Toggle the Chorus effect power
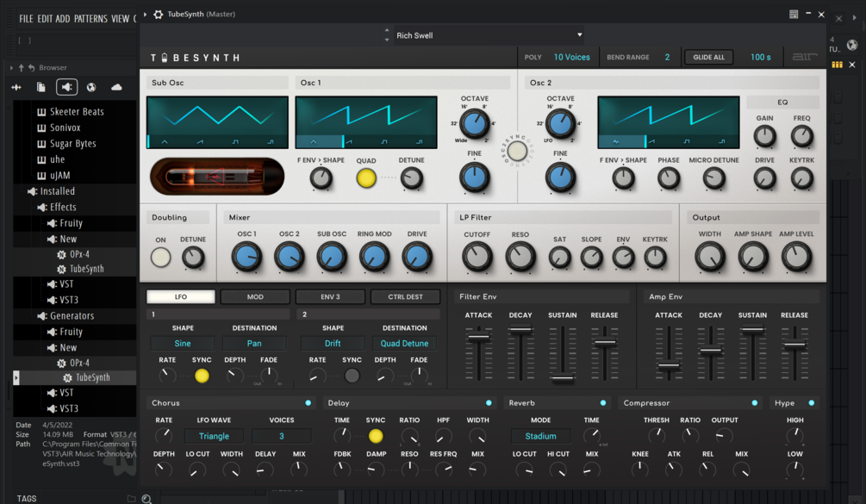 308,403
